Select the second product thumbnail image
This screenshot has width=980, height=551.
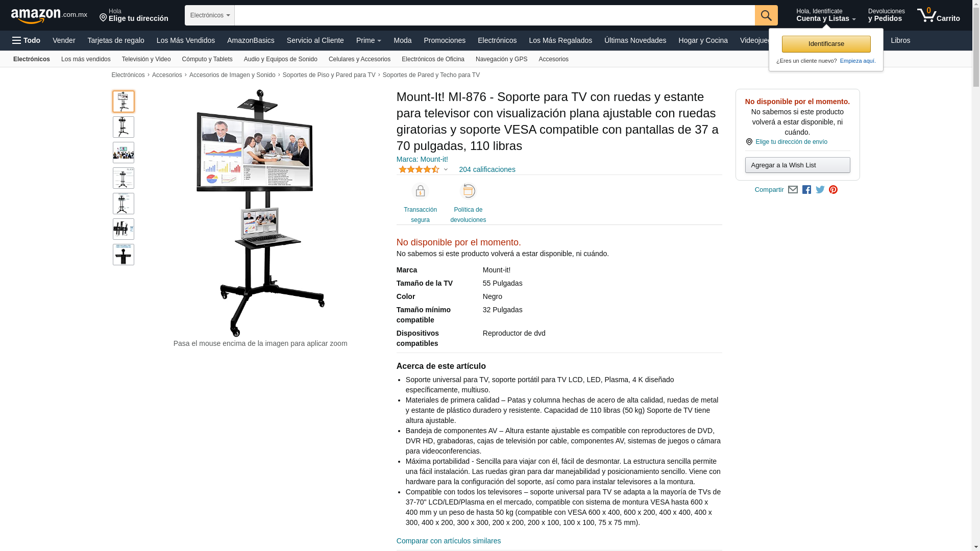pos(124,127)
